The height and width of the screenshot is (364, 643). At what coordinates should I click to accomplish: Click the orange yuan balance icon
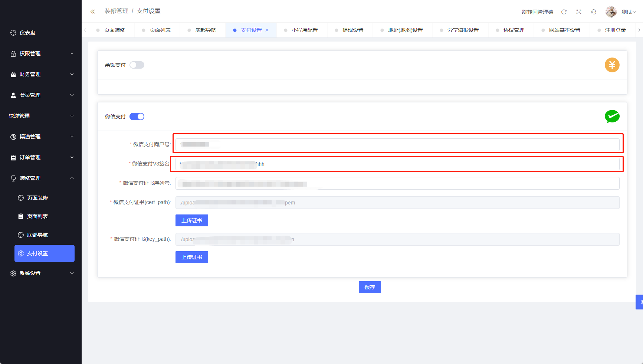click(612, 65)
